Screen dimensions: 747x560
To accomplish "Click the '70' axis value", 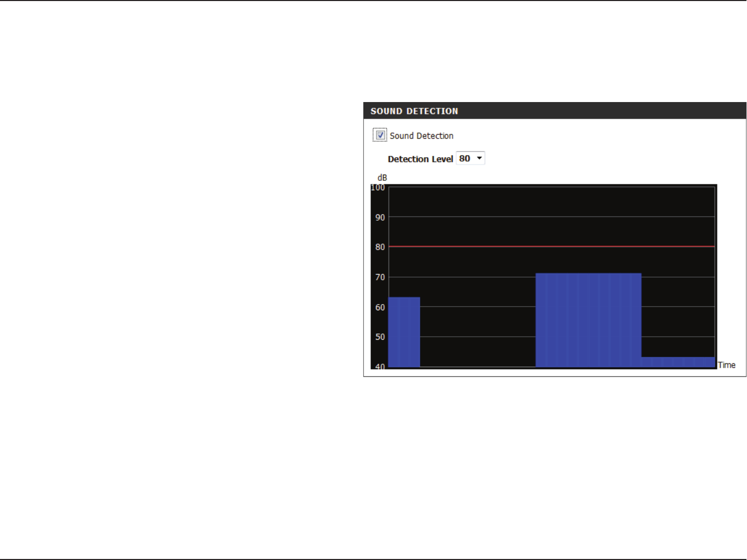I will pos(380,277).
